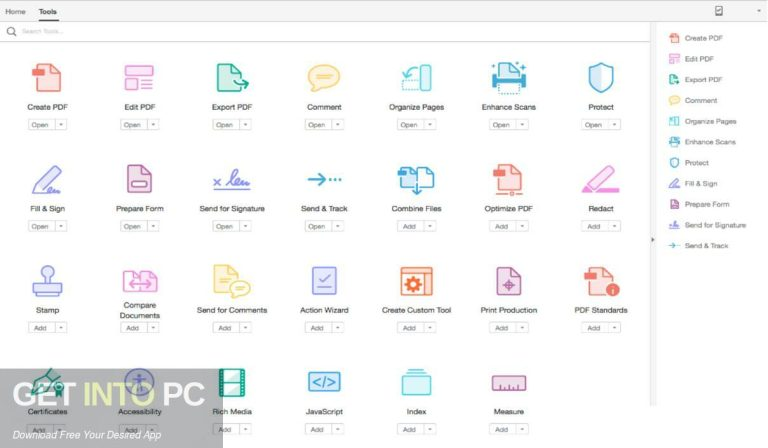Click the search magnifier icon
Image resolution: width=768 pixels, height=448 pixels.
pyautogui.click(x=11, y=32)
